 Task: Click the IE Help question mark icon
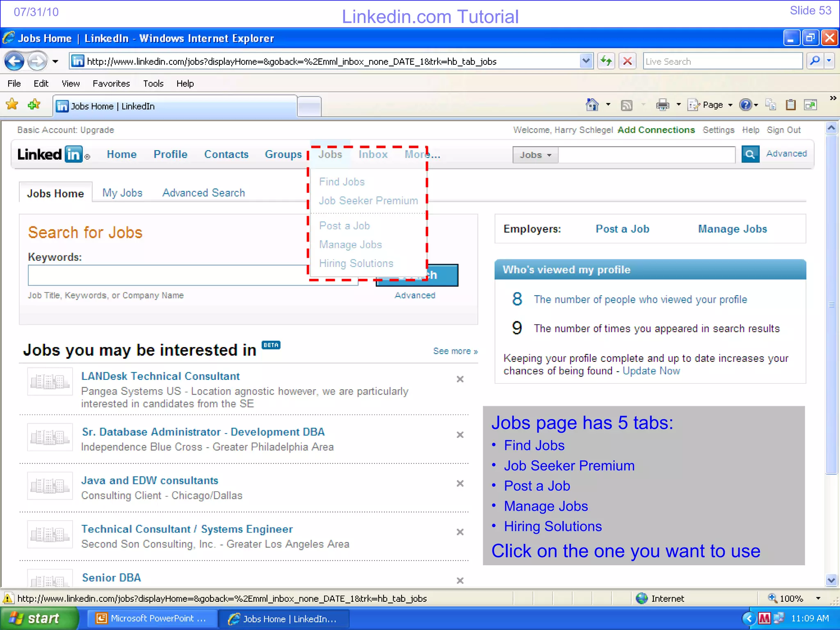[x=745, y=105]
